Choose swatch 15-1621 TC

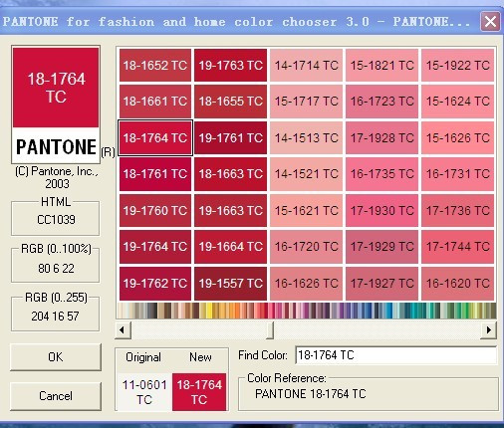306,210
